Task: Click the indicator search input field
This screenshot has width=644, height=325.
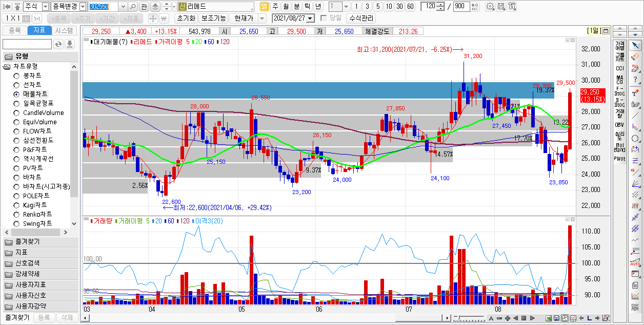Action: tap(27, 44)
